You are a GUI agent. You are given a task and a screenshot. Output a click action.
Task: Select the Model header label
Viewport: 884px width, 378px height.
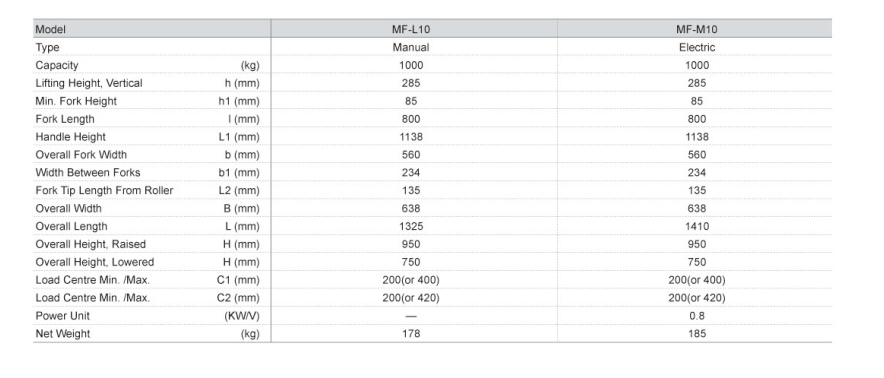[50, 29]
